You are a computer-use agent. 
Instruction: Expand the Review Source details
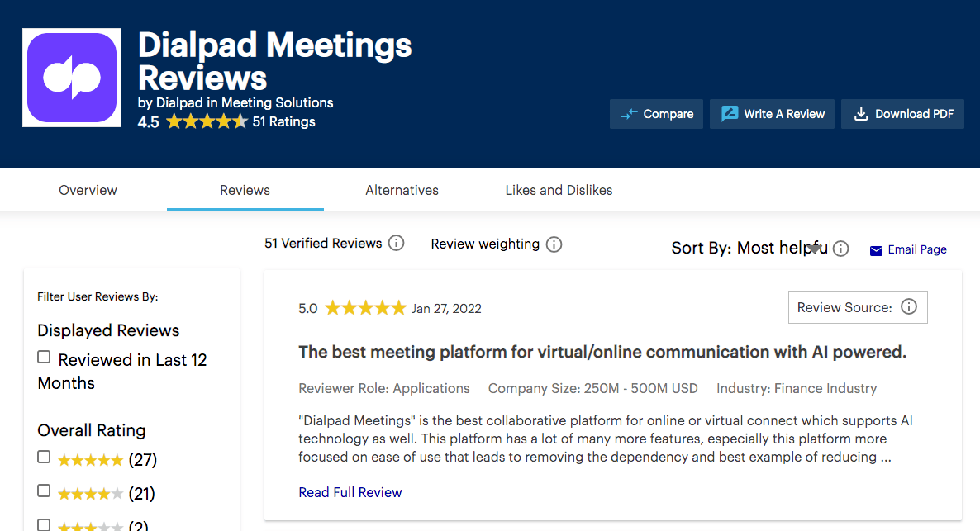tap(857, 306)
